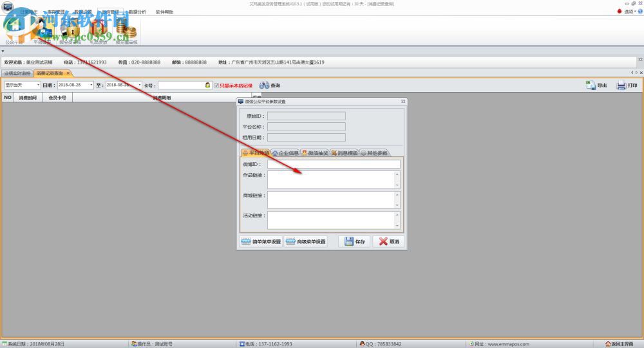
Task: Click the scroll-down arrow of 活动链接 text area
Action: coord(397,226)
